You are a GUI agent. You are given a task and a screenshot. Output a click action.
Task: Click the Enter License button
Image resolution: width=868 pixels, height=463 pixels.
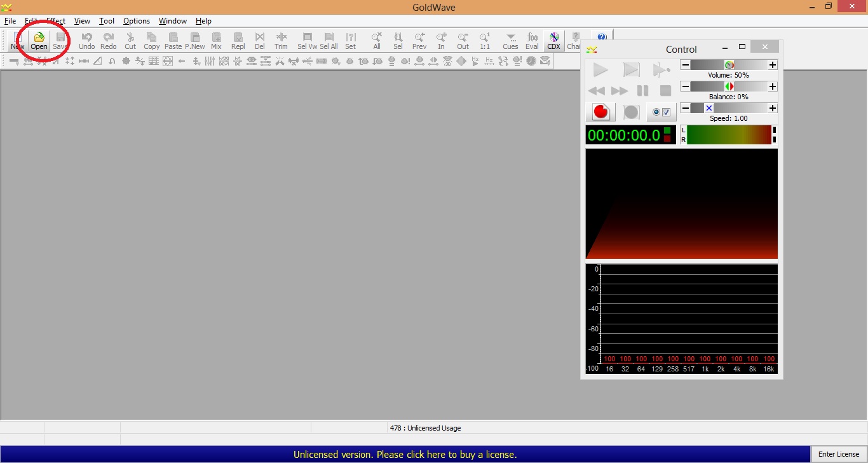click(x=839, y=454)
